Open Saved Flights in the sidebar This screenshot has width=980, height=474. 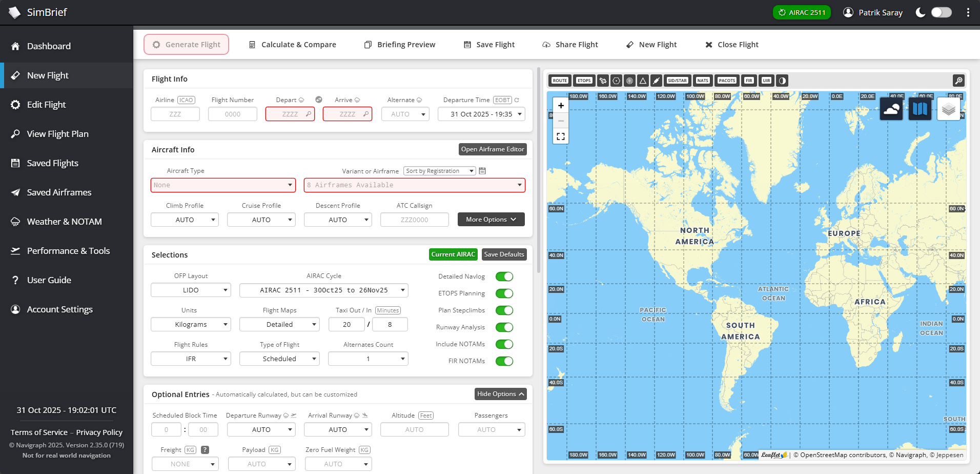[x=53, y=163]
